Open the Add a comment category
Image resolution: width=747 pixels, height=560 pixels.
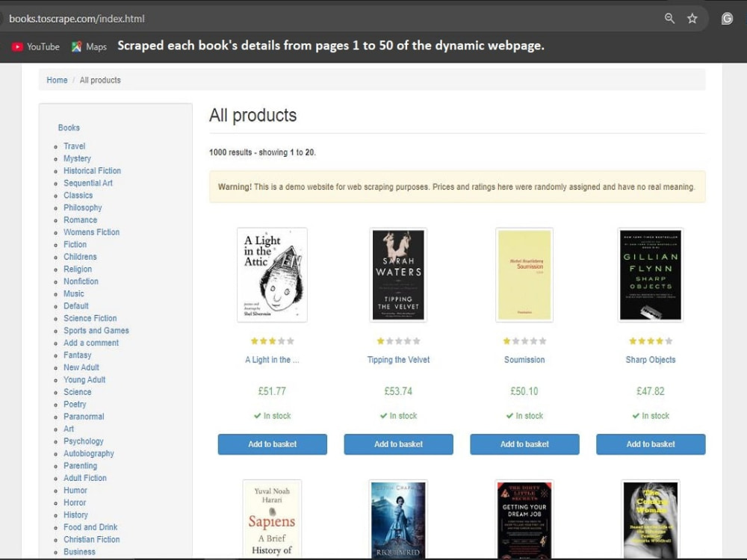point(91,343)
